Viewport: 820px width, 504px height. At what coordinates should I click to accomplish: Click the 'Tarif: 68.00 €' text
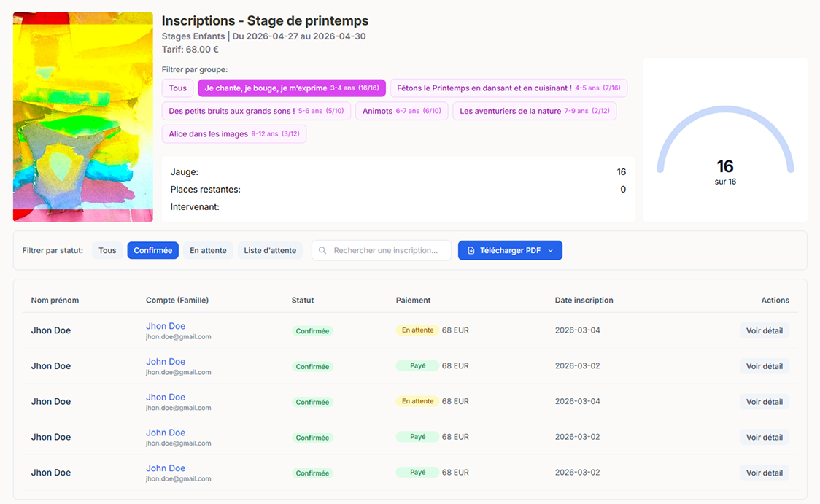click(190, 50)
